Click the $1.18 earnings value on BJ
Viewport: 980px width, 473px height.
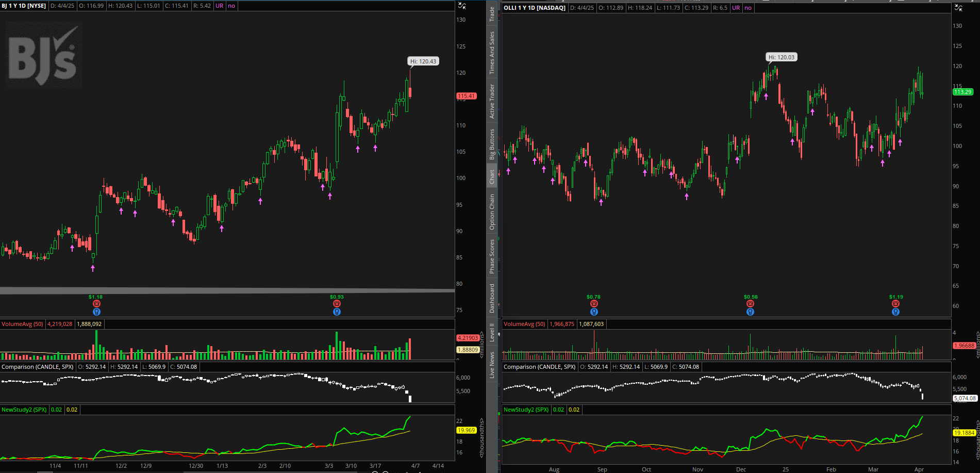96,297
